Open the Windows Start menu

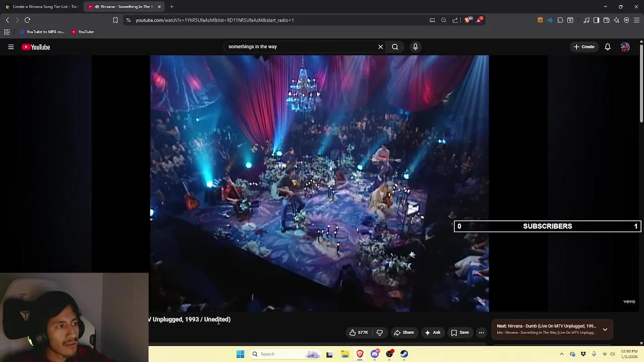click(240, 354)
